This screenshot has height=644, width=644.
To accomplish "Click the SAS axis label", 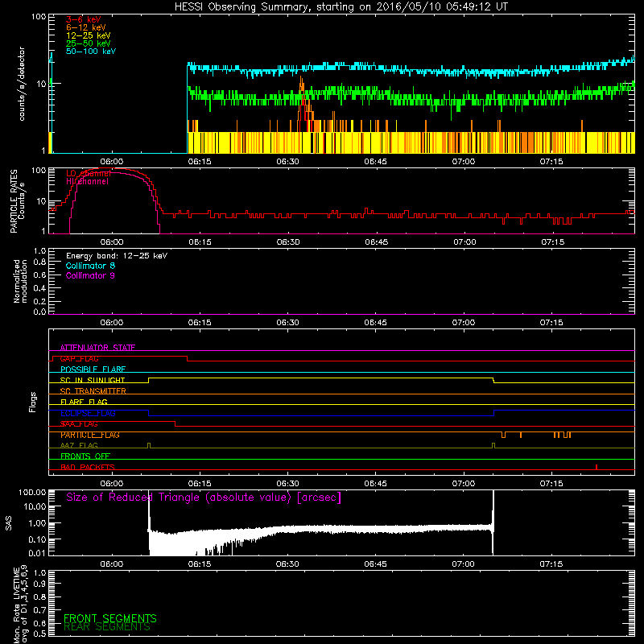I will (x=8, y=523).
